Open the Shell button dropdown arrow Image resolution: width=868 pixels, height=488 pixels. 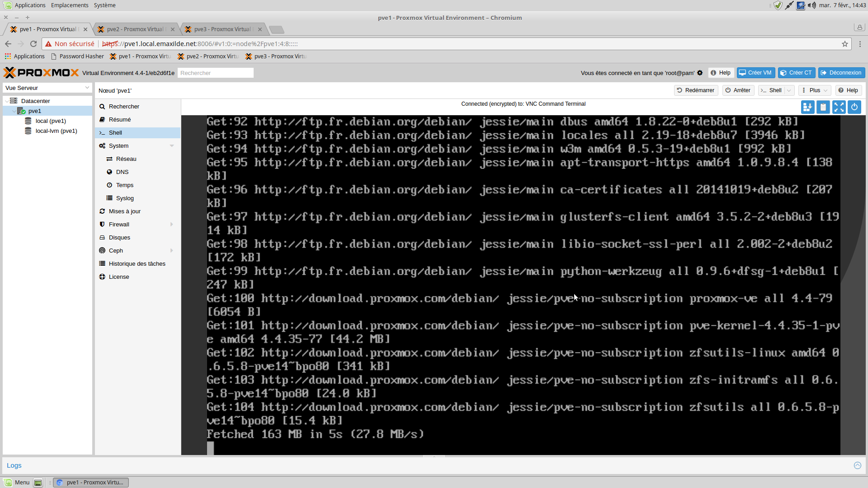789,90
